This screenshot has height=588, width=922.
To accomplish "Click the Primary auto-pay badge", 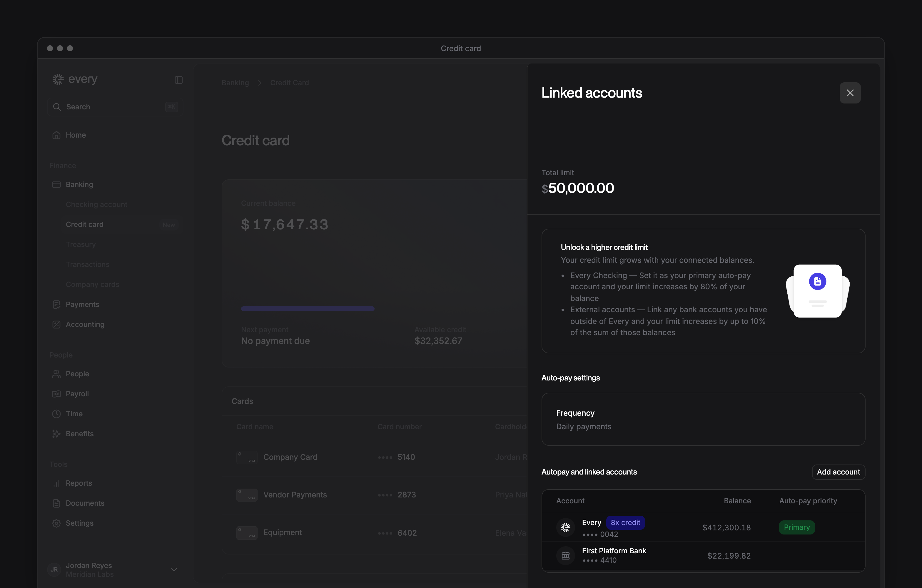I will click(x=796, y=527).
